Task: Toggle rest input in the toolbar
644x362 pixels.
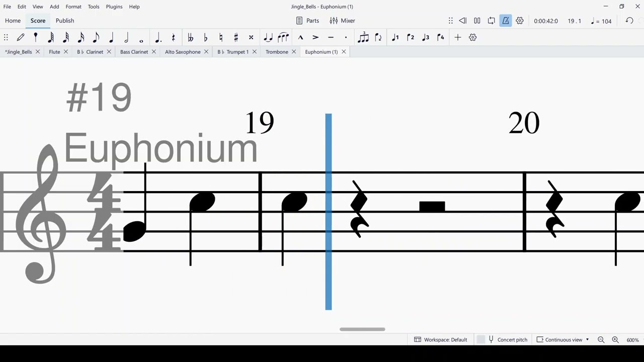Action: 173,37
